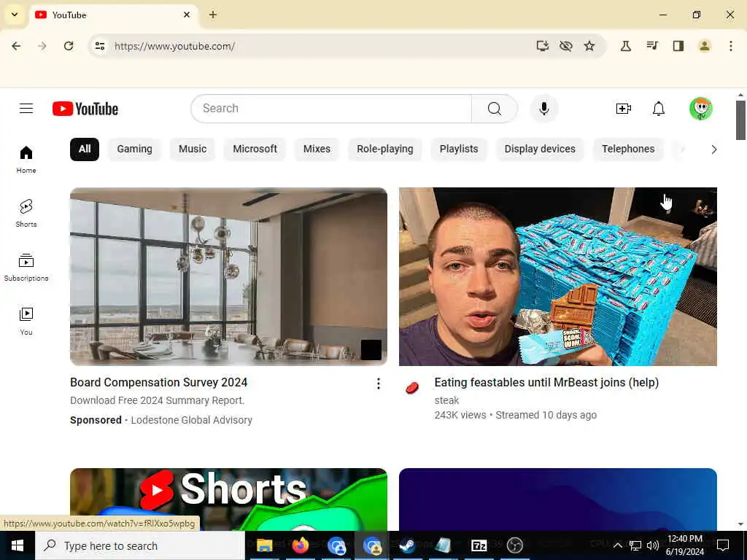Screen dimensions: 747x560
Task: Click the page vertical scrollbar thumb
Action: click(x=740, y=120)
